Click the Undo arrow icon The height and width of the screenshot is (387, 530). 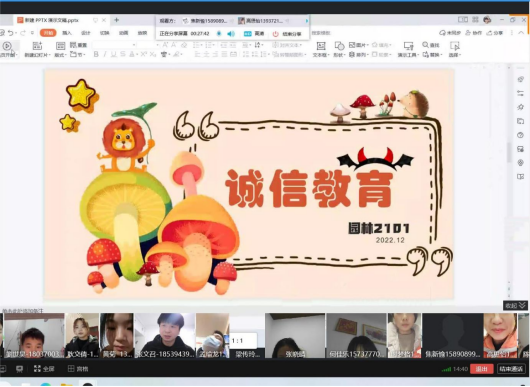click(11, 33)
